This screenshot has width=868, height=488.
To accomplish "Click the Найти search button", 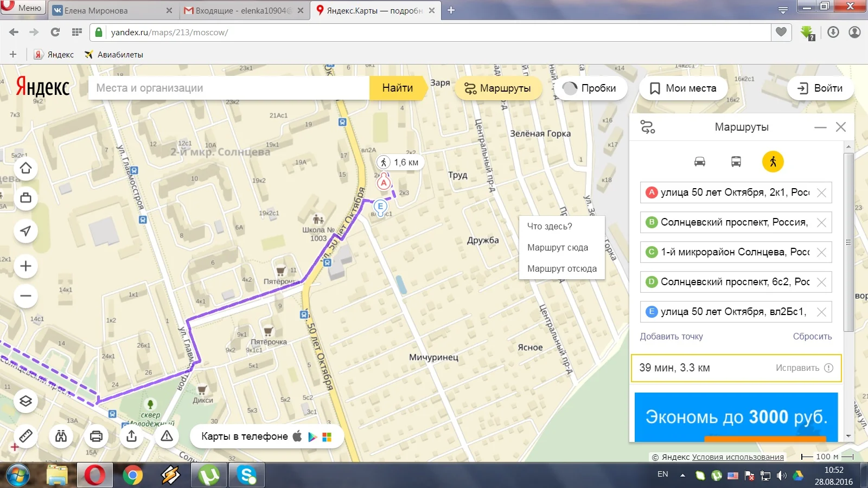I will tap(398, 88).
